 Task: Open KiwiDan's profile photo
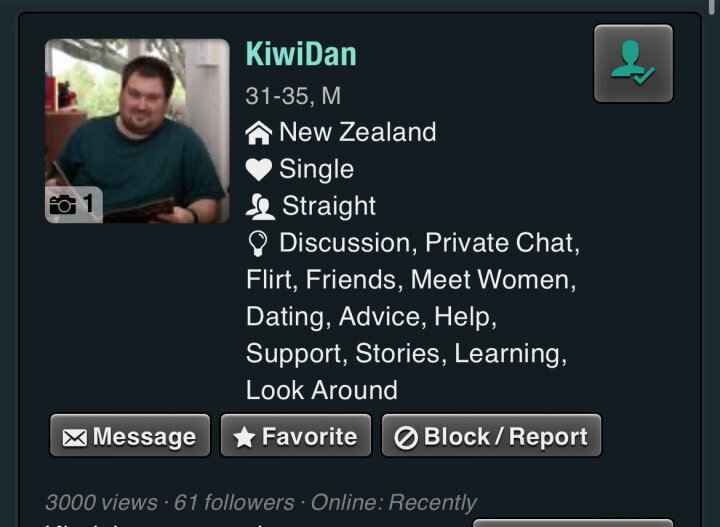click(137, 131)
